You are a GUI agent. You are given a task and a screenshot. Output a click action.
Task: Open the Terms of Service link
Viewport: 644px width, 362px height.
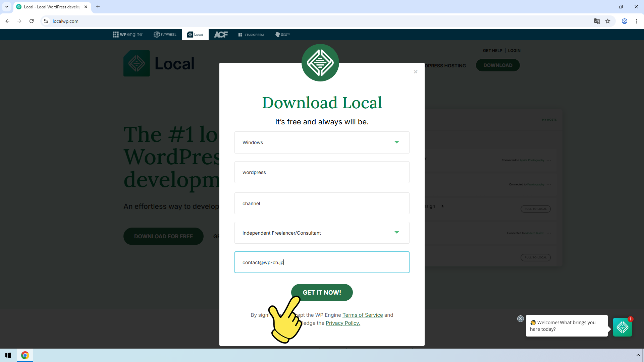(363, 315)
